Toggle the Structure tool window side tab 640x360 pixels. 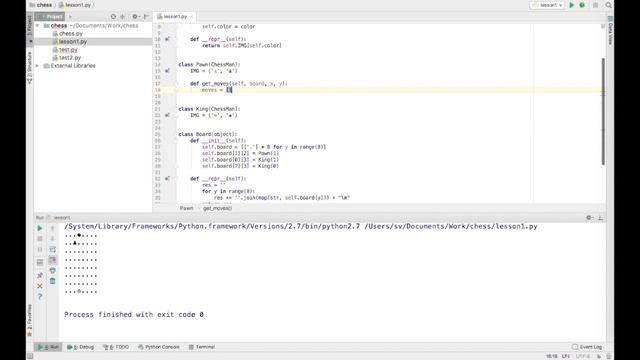(x=29, y=67)
